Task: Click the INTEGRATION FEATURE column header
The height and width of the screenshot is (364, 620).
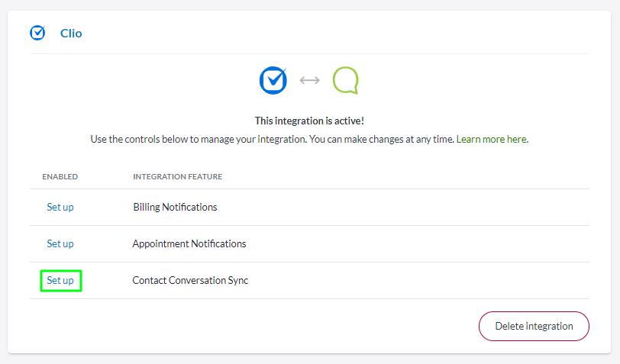Action: coord(178,177)
